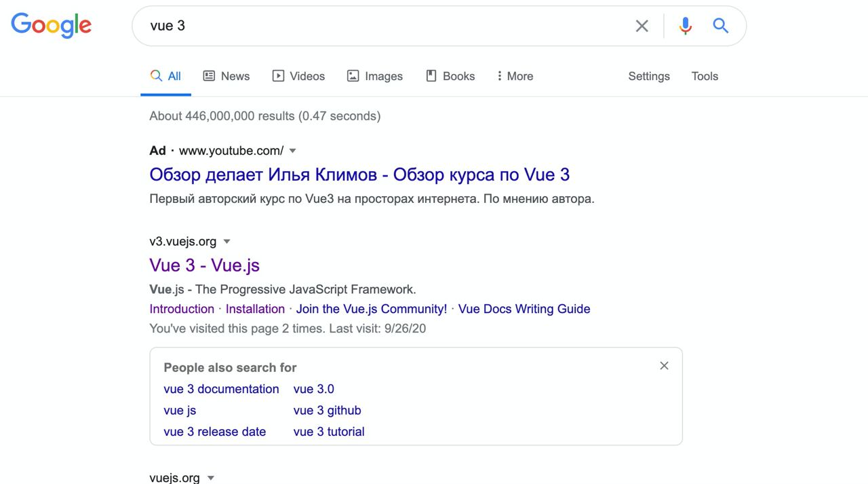This screenshot has width=868, height=484.
Task: Click the About 446,000,000 results text
Action: point(264,116)
